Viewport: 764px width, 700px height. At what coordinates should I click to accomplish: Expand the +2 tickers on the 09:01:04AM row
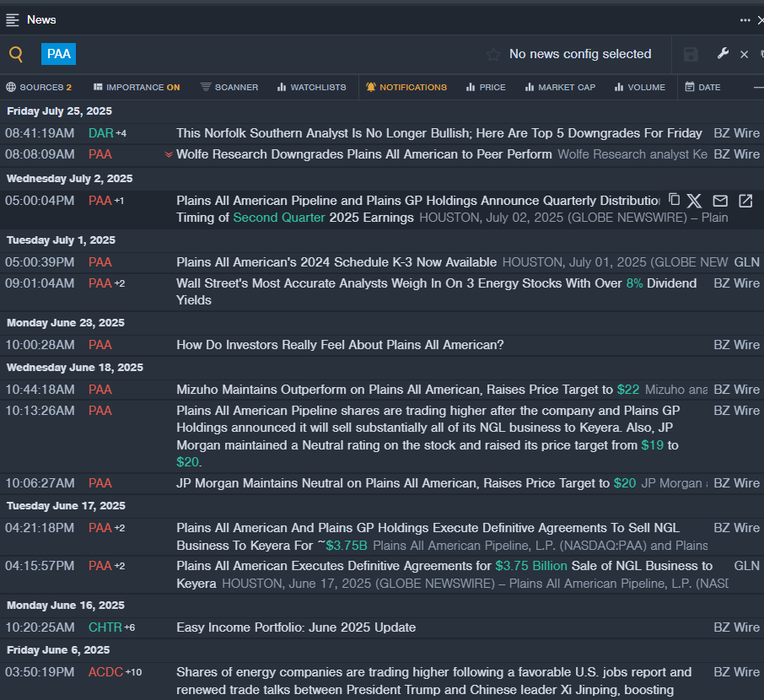tap(120, 283)
